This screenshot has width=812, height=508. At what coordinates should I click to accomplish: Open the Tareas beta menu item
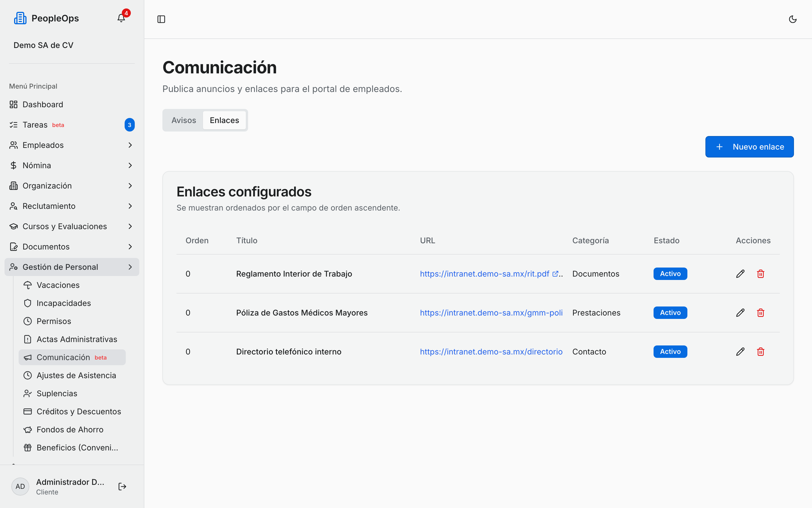click(72, 125)
